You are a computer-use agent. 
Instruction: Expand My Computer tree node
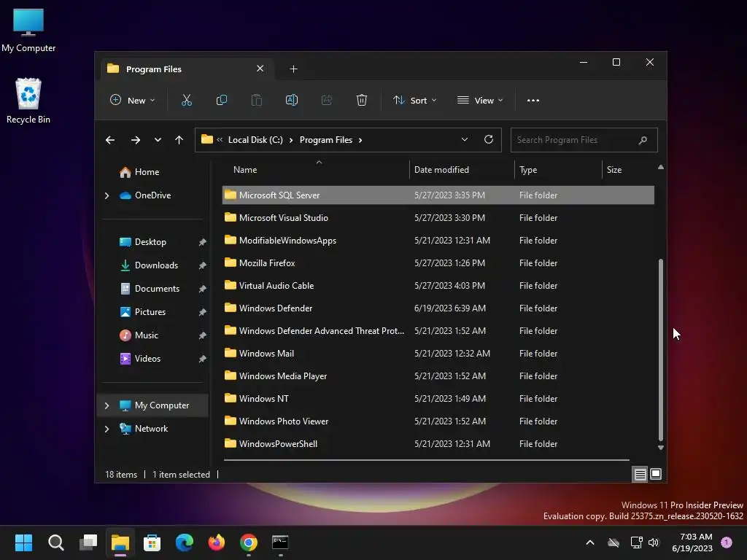coord(107,405)
